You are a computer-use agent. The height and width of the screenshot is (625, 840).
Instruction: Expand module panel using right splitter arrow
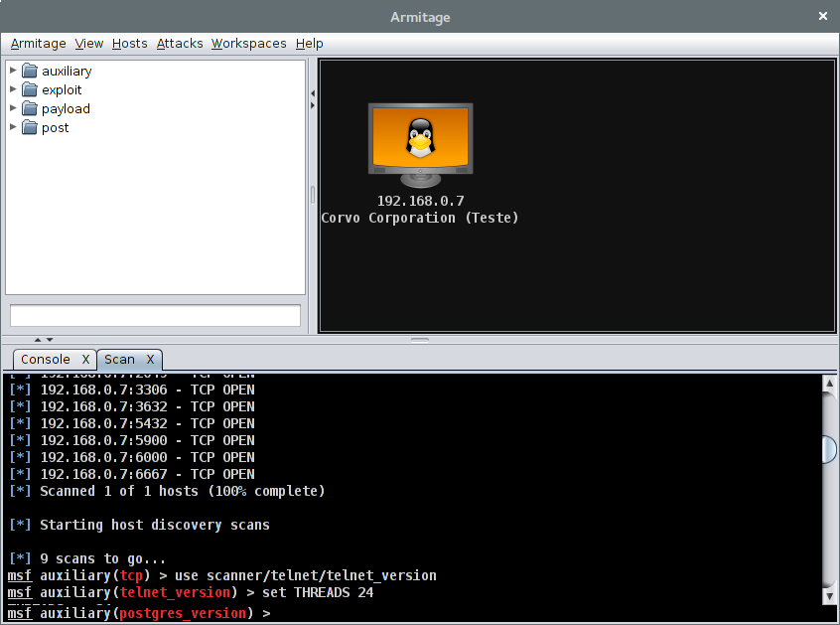[x=313, y=105]
